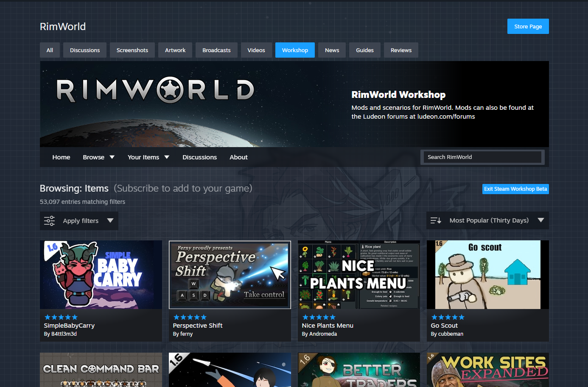Click the star rating below Nice Plants Menu
The image size is (588, 387).
[319, 317]
